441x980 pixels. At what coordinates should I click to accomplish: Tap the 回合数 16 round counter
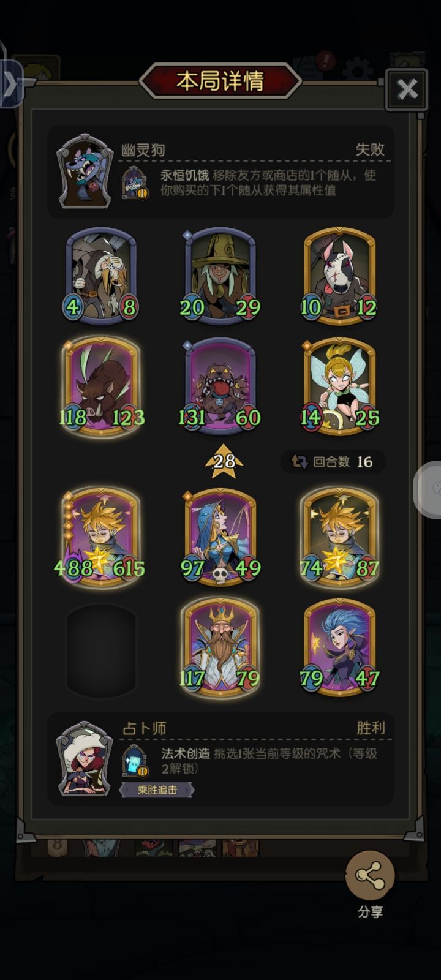333,461
